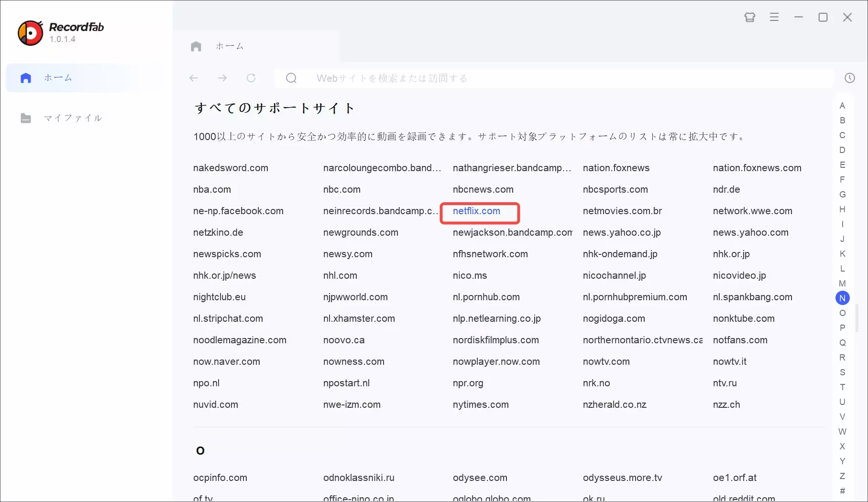Screen dimensions: 868x502
Task: Open oe1.orf.at link
Action: click(x=735, y=478)
